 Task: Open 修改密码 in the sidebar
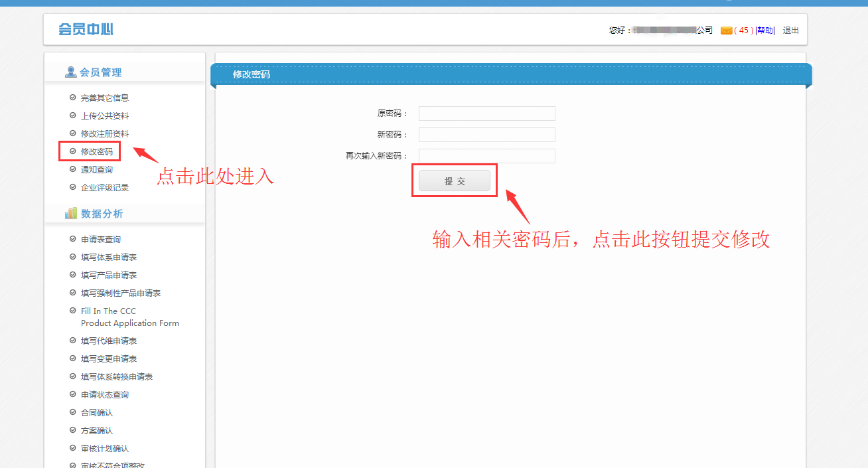tap(97, 152)
